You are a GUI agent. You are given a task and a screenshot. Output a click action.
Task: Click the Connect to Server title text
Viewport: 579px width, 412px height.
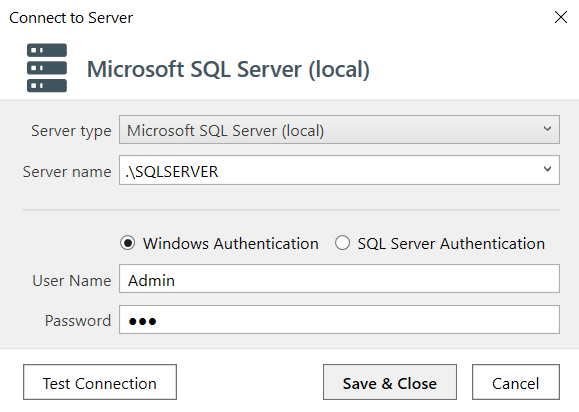tap(71, 18)
